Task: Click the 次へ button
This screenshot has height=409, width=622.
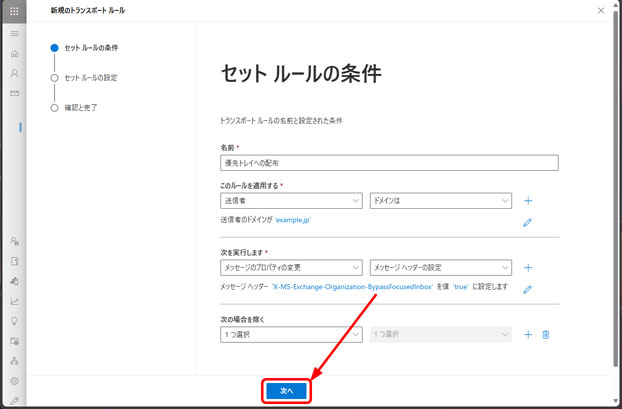Action: (286, 391)
